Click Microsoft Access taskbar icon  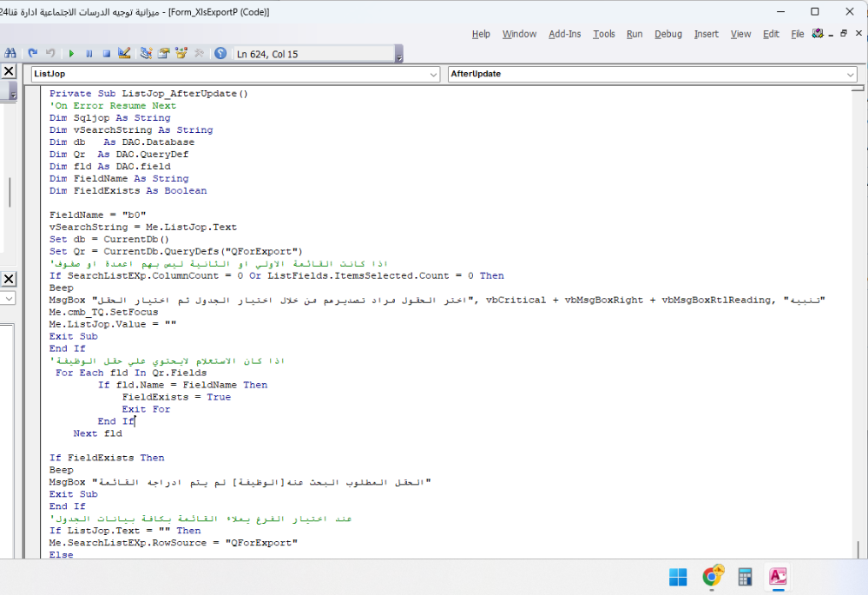point(778,577)
